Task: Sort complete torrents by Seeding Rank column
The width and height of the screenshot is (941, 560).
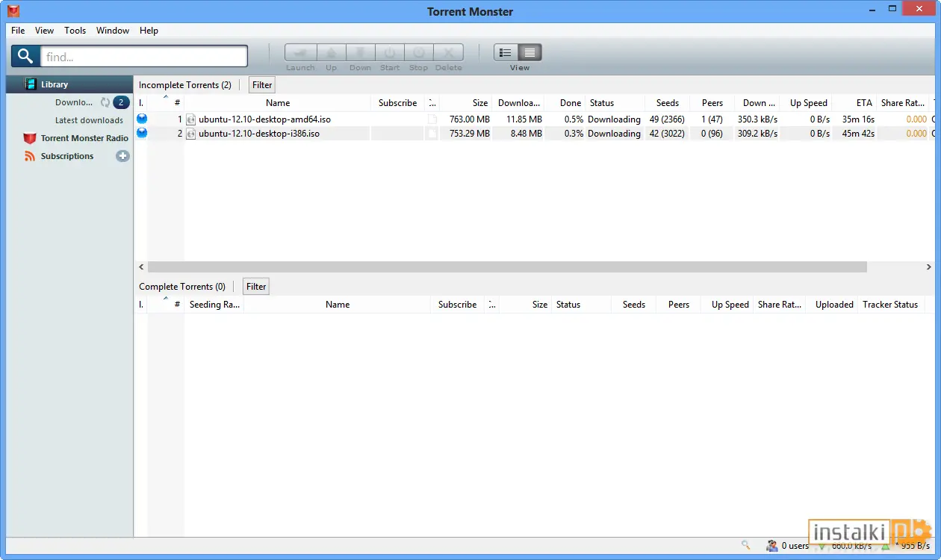Action: pyautogui.click(x=214, y=305)
